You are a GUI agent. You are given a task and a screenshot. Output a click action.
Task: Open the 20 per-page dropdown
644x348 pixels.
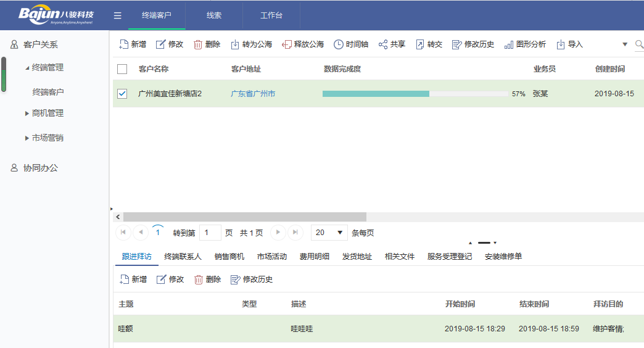click(x=329, y=233)
